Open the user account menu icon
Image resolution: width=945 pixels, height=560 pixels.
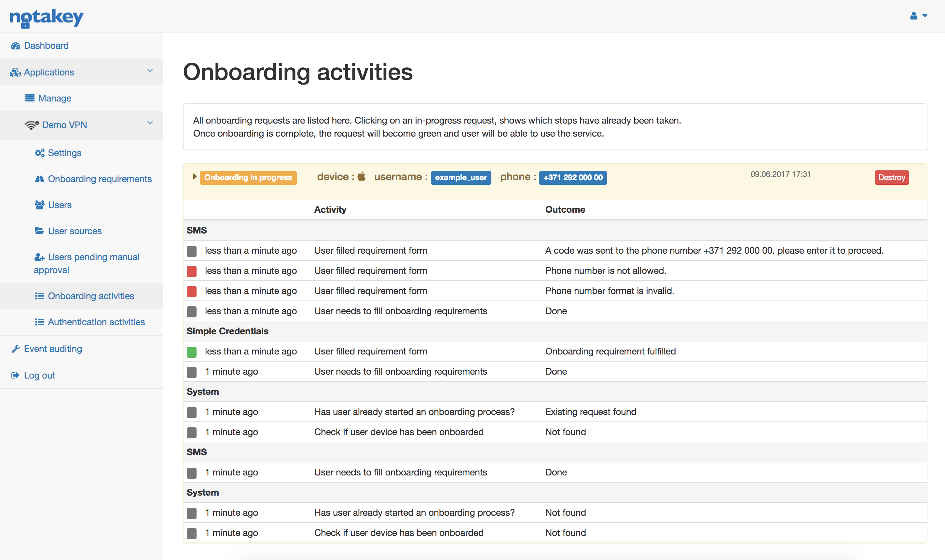[918, 16]
